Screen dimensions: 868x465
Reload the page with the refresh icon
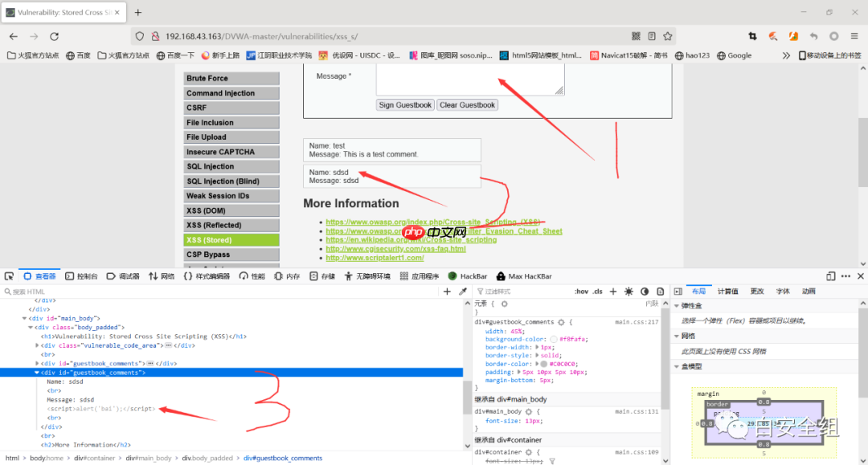click(x=54, y=36)
